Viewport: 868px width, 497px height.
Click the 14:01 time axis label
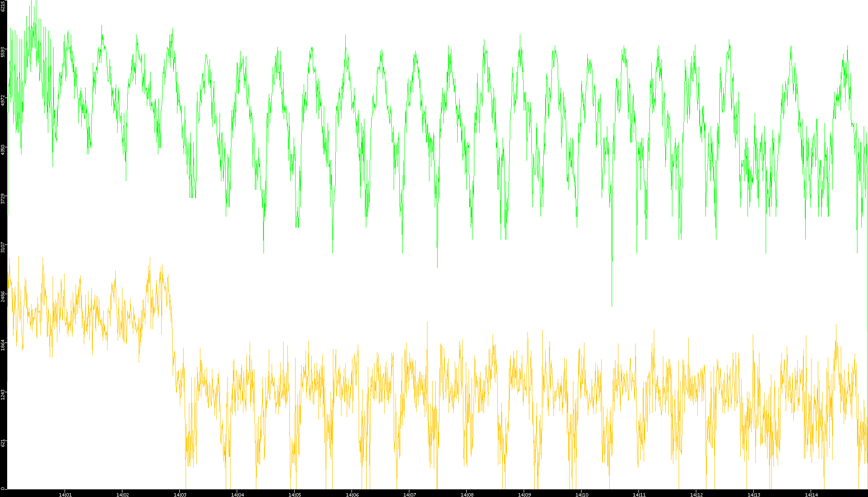(65, 494)
